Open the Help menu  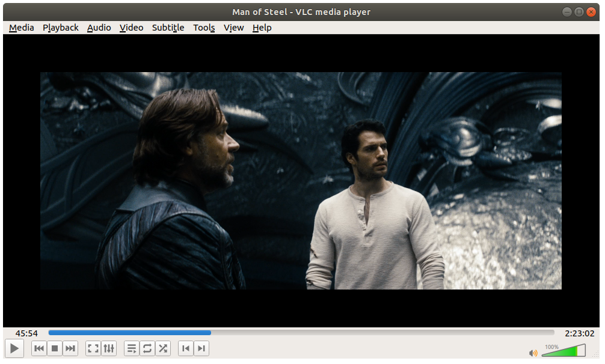[x=262, y=28]
